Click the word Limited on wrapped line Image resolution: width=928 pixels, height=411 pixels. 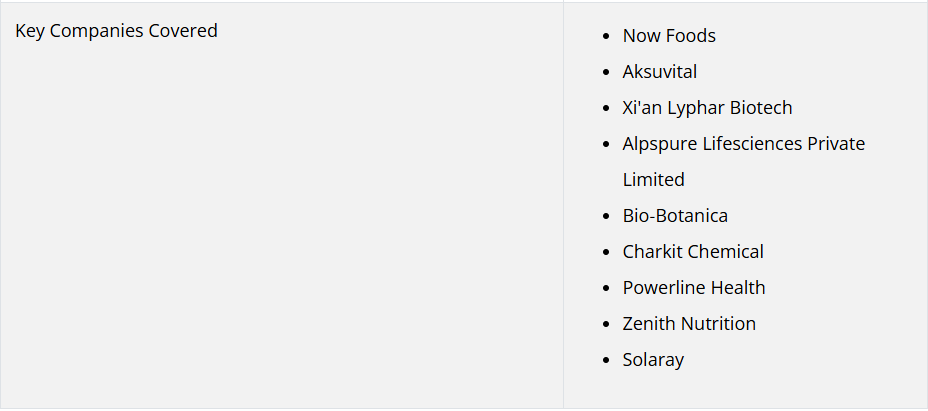pos(653,179)
